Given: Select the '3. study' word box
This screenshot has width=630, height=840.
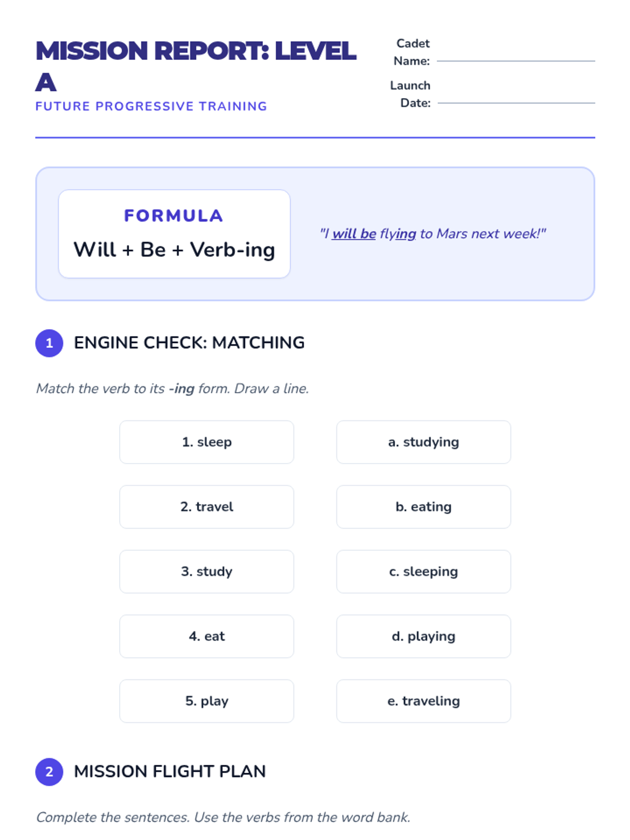Looking at the screenshot, I should click(x=206, y=571).
